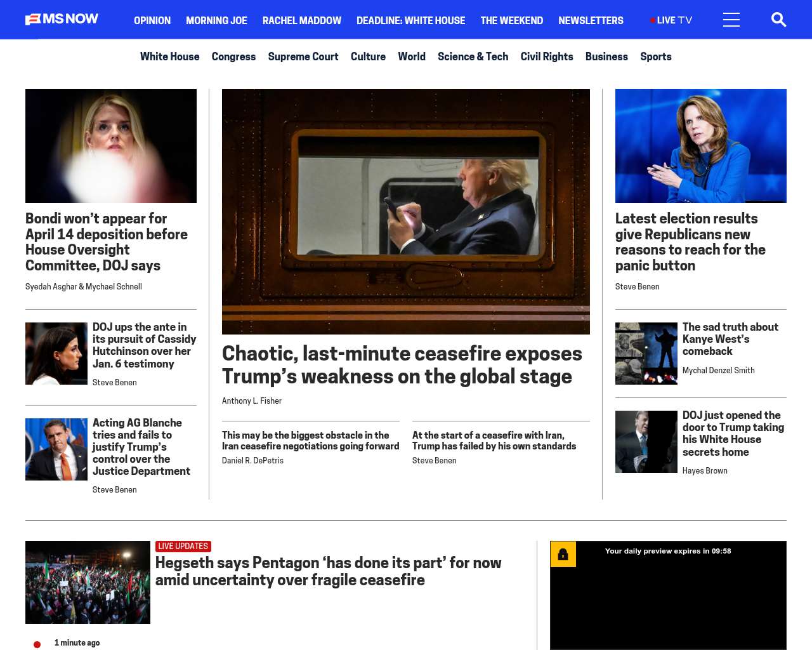Open Science & Tech section
Screen dimensions: 812x650
[473, 56]
